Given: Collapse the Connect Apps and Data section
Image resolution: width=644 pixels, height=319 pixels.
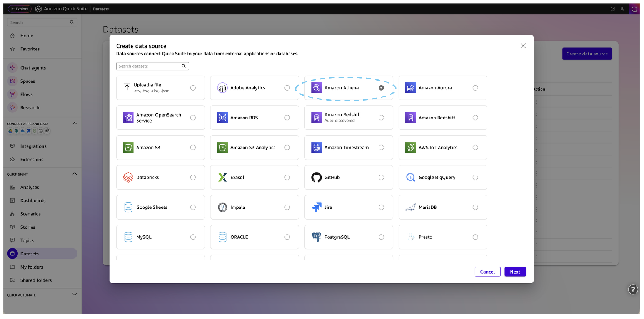Looking at the screenshot, I should pos(75,123).
